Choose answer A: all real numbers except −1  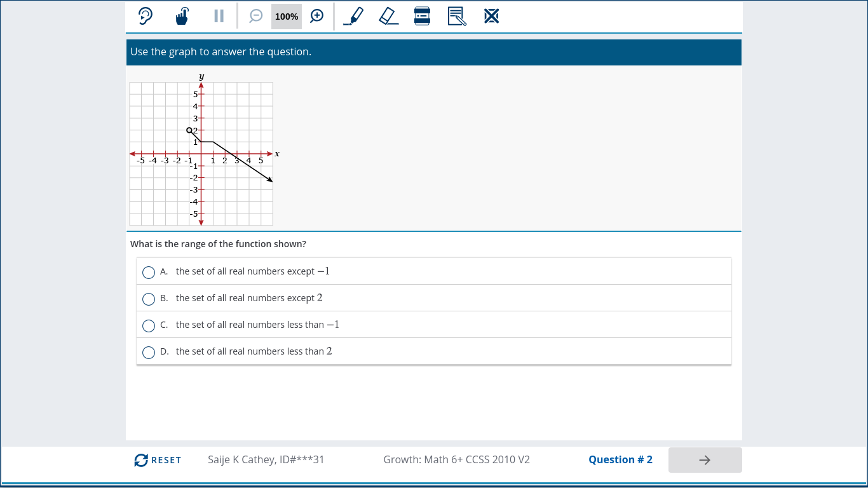coord(434,271)
